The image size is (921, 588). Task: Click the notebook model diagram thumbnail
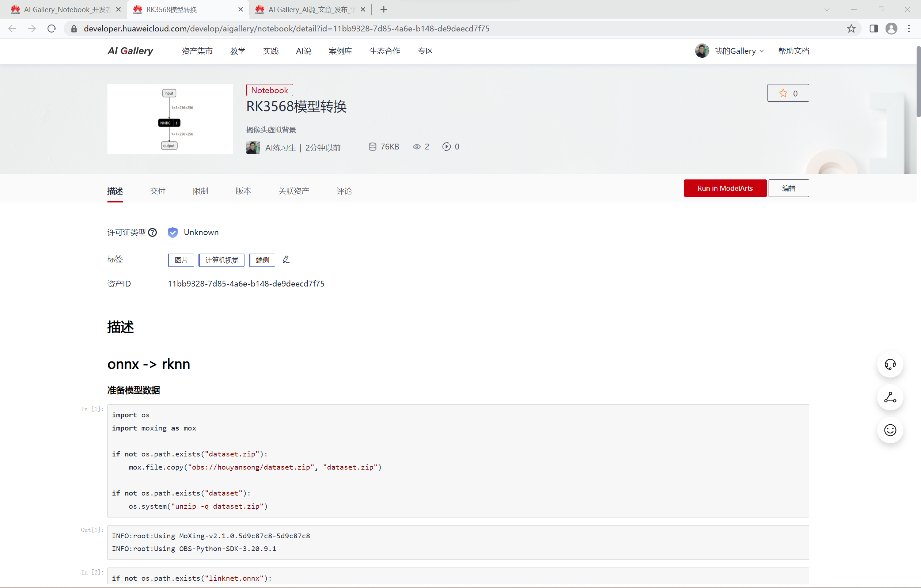170,119
